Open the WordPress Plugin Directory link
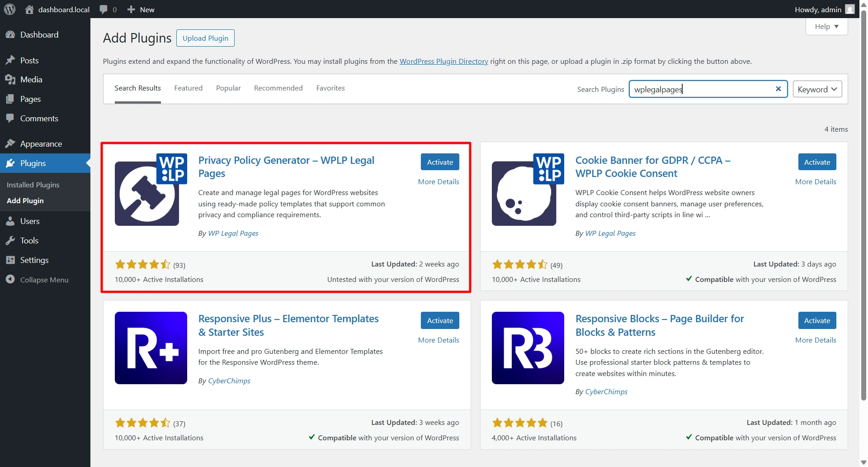868x467 pixels. point(443,61)
